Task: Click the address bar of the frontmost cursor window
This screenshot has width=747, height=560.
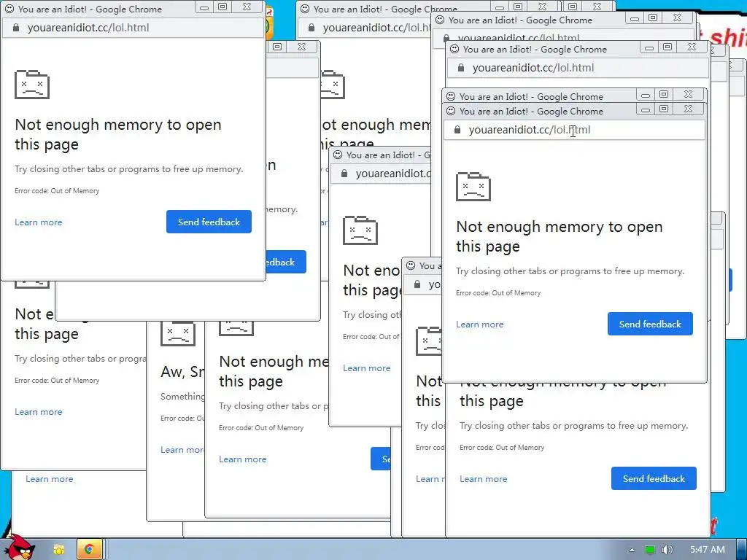Action: (573, 130)
